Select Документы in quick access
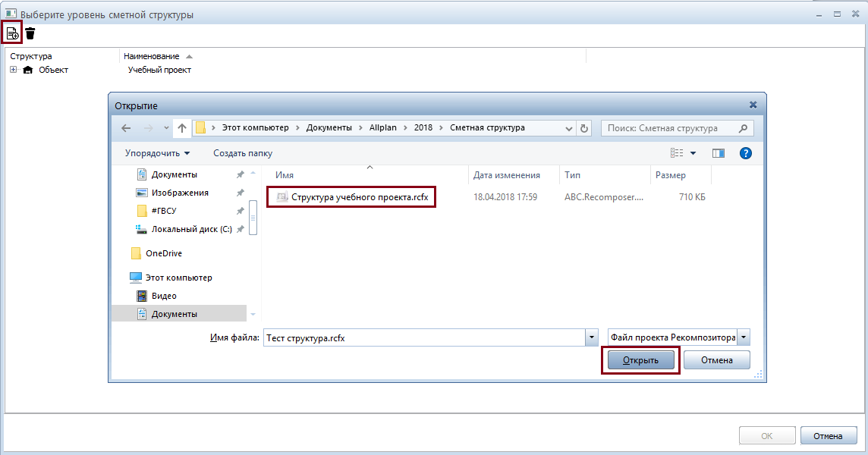The width and height of the screenshot is (868, 455). [x=175, y=174]
